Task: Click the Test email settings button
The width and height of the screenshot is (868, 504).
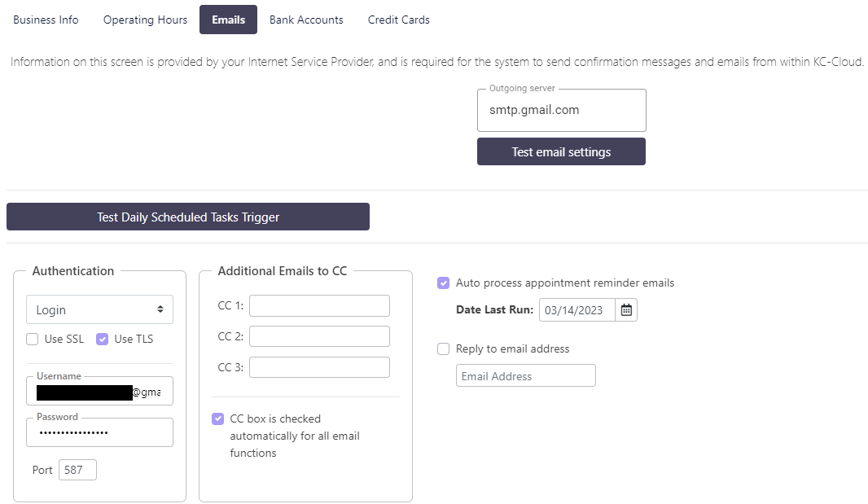Action: 561,151
